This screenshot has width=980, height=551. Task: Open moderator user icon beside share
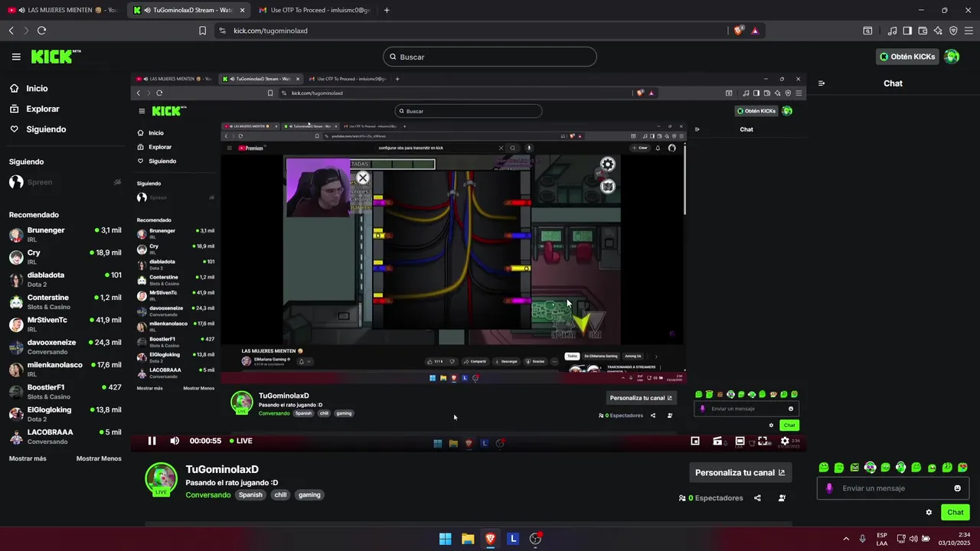(782, 498)
